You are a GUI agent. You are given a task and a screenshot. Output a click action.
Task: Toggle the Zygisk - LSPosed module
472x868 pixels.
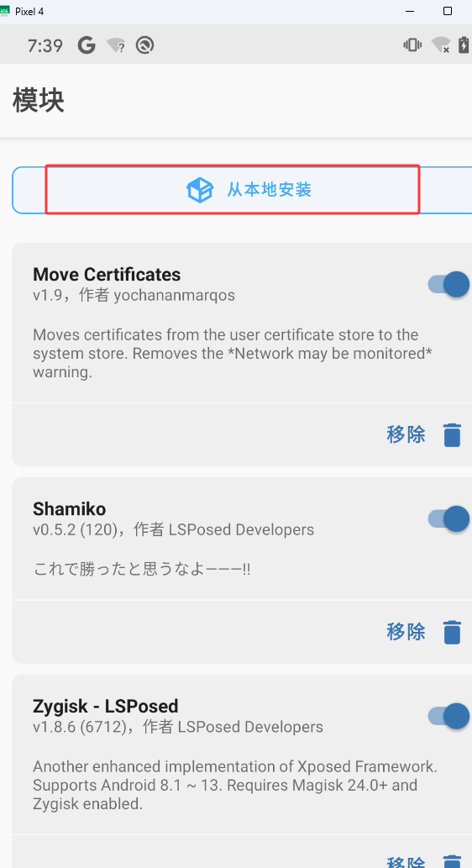448,717
